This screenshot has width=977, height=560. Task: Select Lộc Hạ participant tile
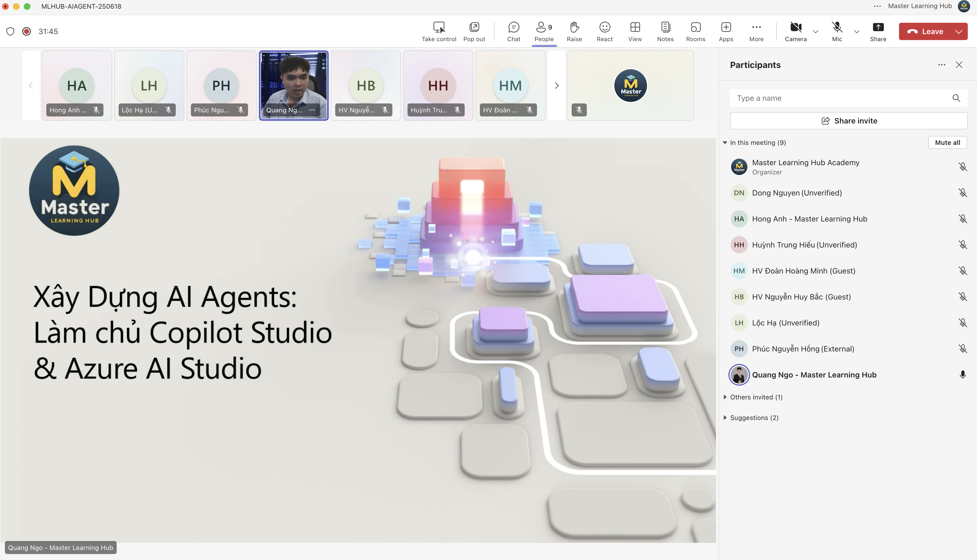point(149,85)
